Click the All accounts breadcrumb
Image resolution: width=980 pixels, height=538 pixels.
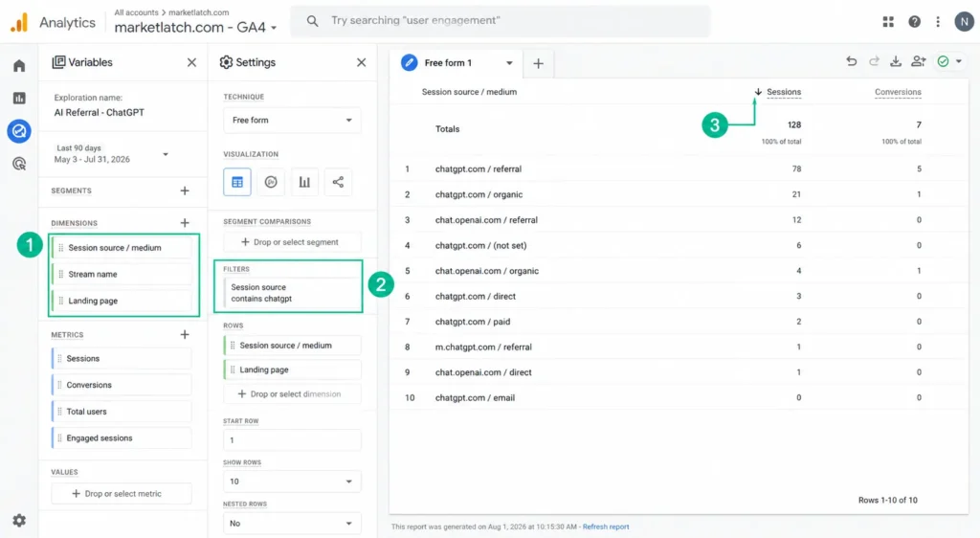(x=136, y=12)
